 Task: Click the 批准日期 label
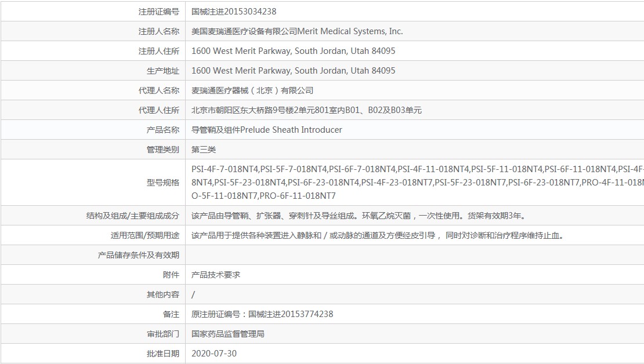163,354
